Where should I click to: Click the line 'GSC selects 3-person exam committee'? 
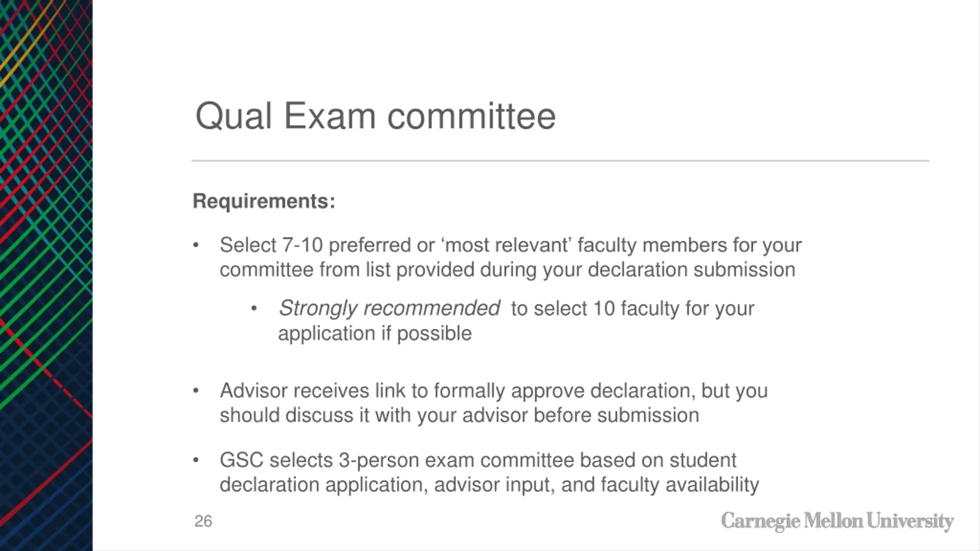point(478,460)
